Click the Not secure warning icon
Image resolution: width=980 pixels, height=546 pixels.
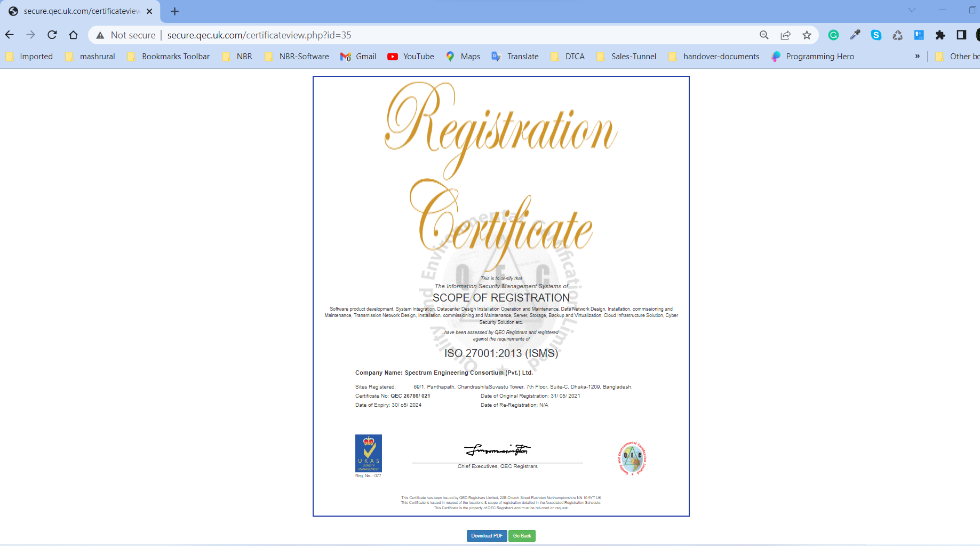100,35
